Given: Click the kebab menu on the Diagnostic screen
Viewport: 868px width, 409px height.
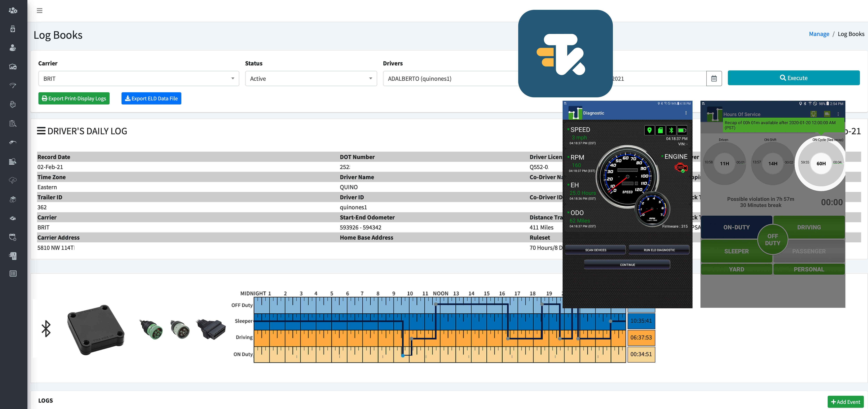Looking at the screenshot, I should point(686,113).
